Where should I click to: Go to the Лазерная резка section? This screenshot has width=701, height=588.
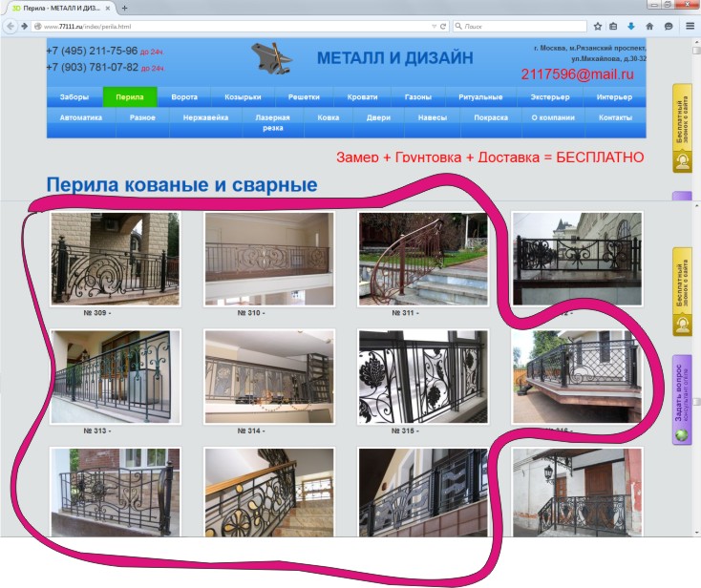(x=273, y=122)
